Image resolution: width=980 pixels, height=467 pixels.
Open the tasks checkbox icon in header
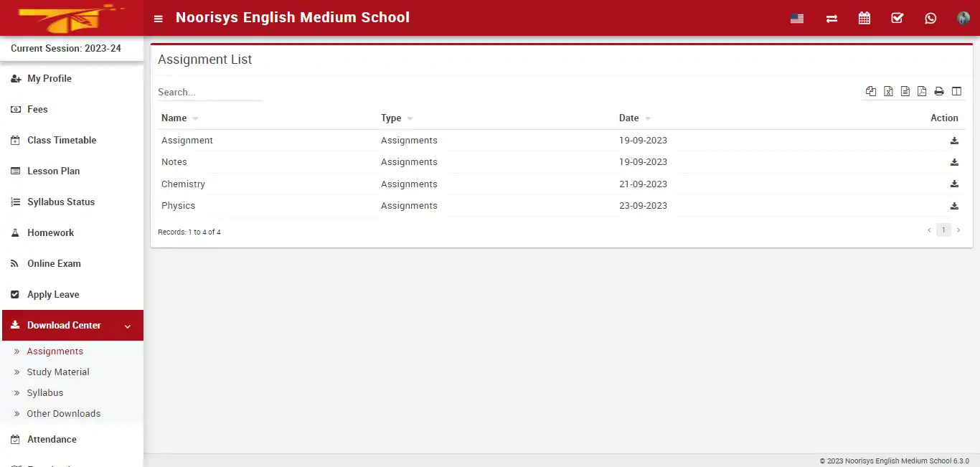click(x=897, y=18)
